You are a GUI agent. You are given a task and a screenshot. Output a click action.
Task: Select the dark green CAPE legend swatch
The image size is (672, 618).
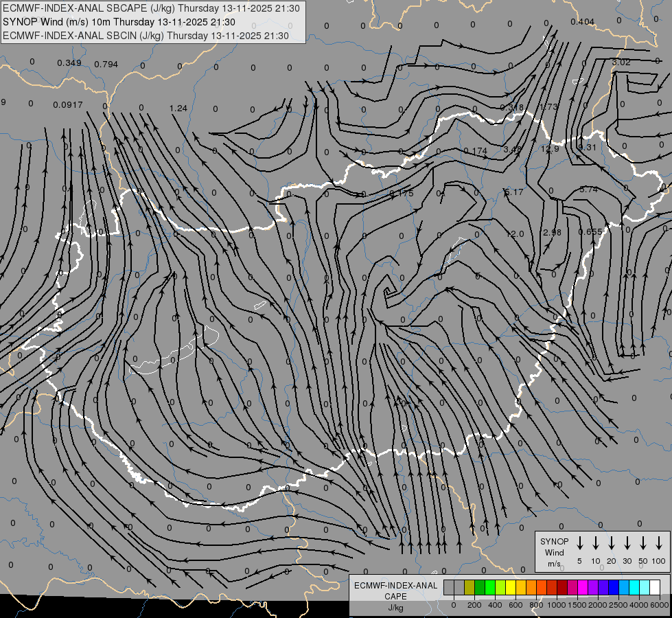click(x=480, y=587)
